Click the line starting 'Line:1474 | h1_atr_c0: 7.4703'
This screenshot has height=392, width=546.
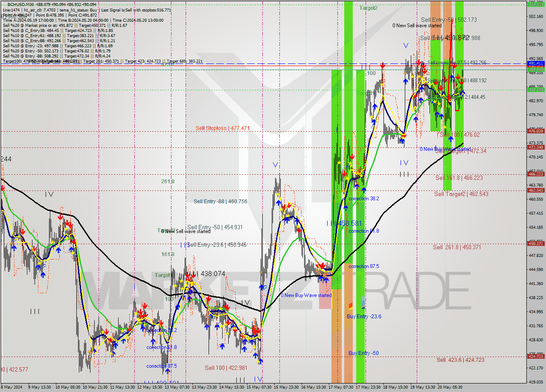tap(87, 10)
